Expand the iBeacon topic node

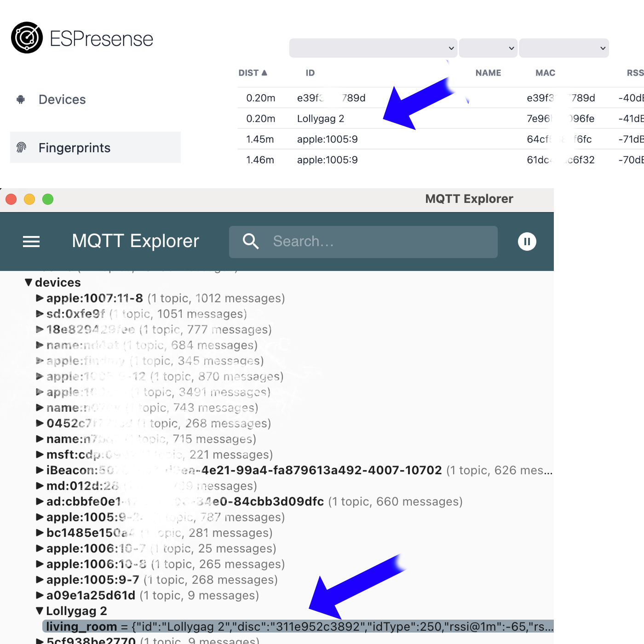click(x=39, y=470)
